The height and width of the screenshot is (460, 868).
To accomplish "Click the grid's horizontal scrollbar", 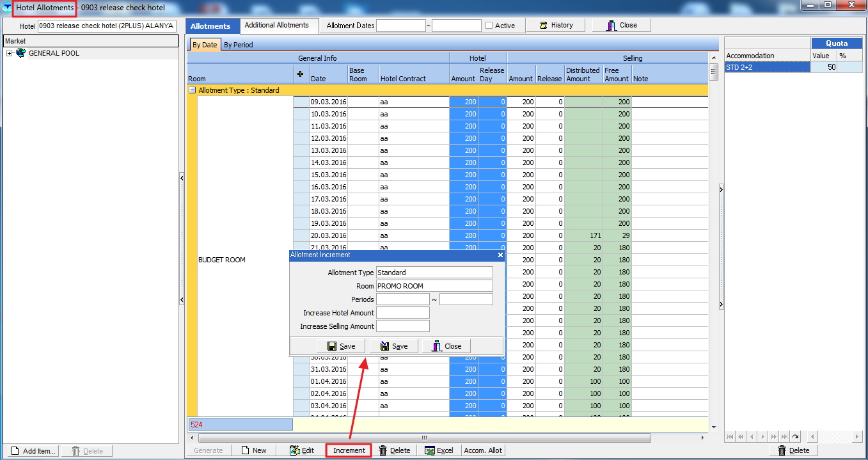I will 424,438.
